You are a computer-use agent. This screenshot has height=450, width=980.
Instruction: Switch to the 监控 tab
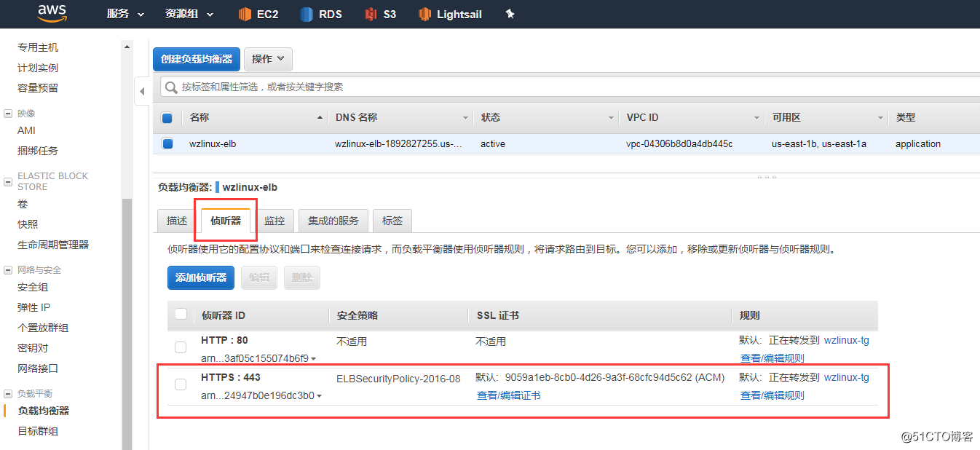pyautogui.click(x=274, y=221)
